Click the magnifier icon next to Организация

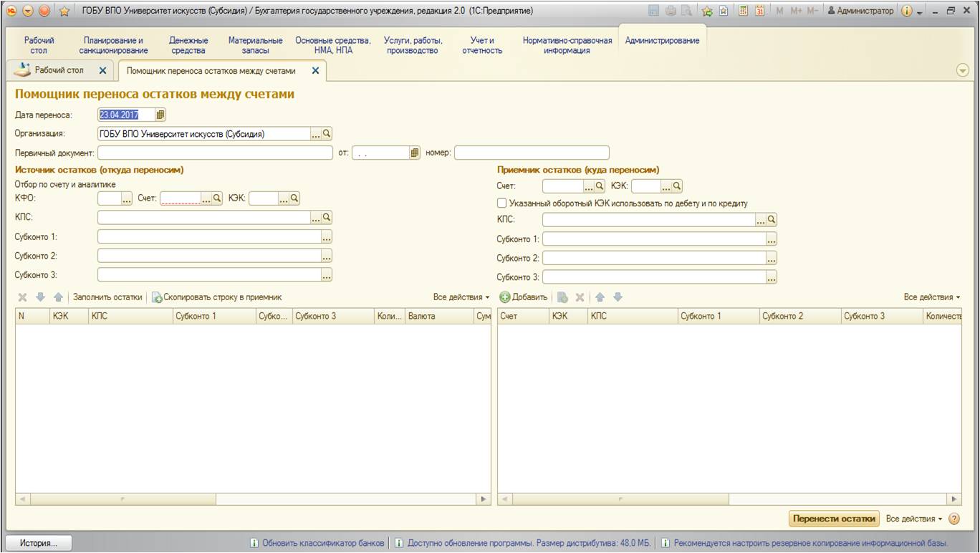tap(327, 133)
